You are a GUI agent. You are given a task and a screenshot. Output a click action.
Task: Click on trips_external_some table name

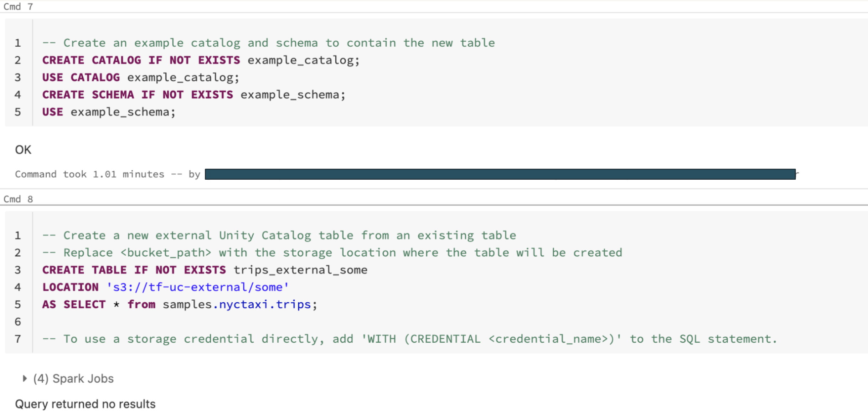(300, 270)
